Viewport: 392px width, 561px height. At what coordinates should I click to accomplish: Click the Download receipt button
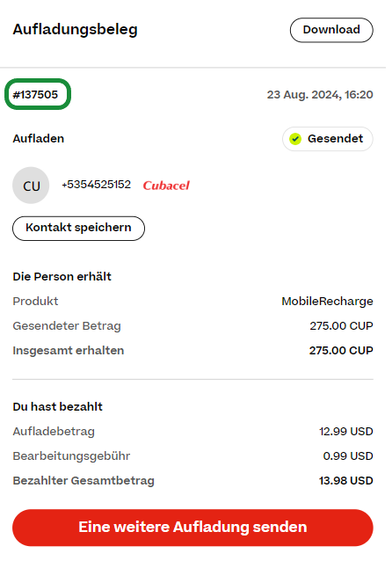point(331,30)
